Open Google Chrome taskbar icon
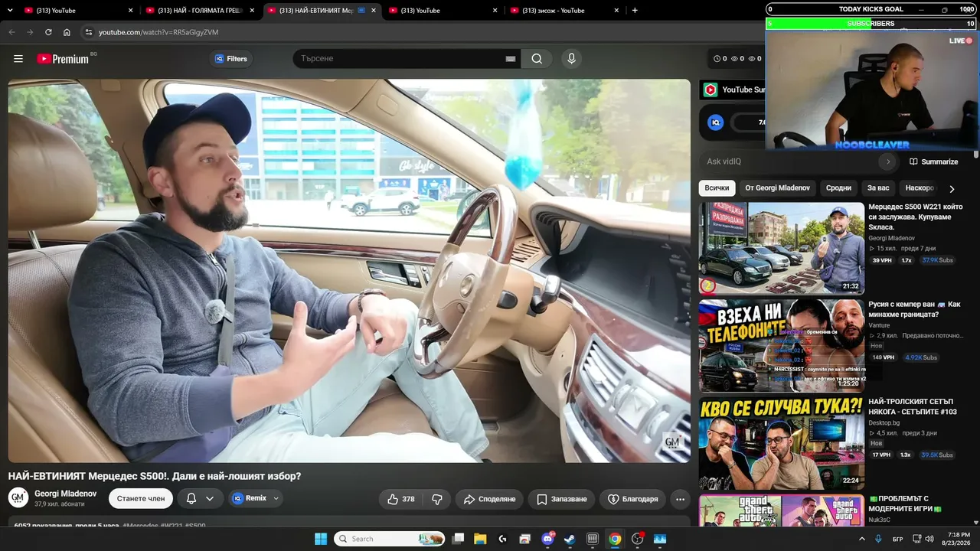The image size is (980, 551). pyautogui.click(x=615, y=539)
